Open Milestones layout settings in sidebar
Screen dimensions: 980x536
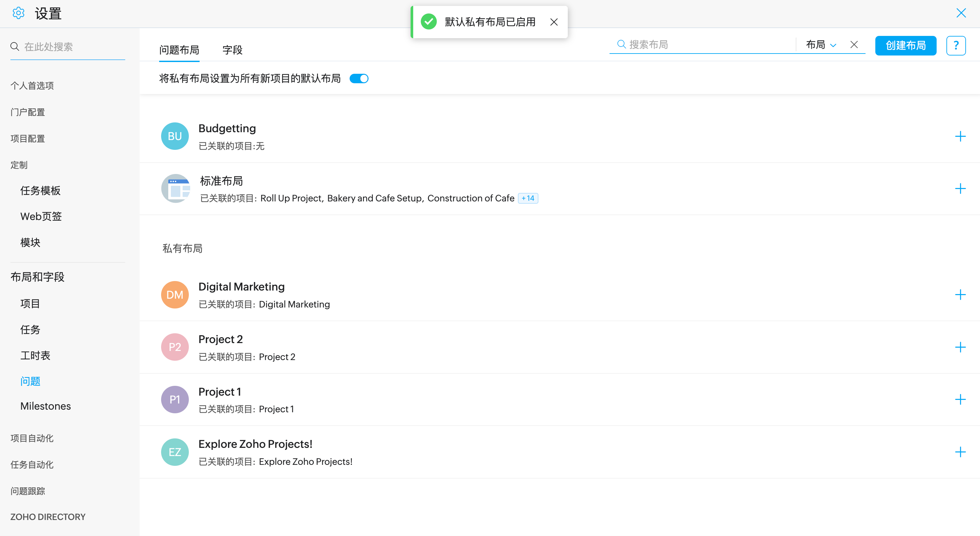[45, 406]
